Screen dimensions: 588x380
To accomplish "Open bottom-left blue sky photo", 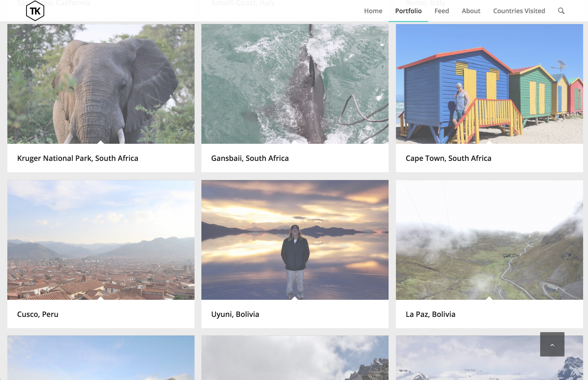I will tap(101, 358).
